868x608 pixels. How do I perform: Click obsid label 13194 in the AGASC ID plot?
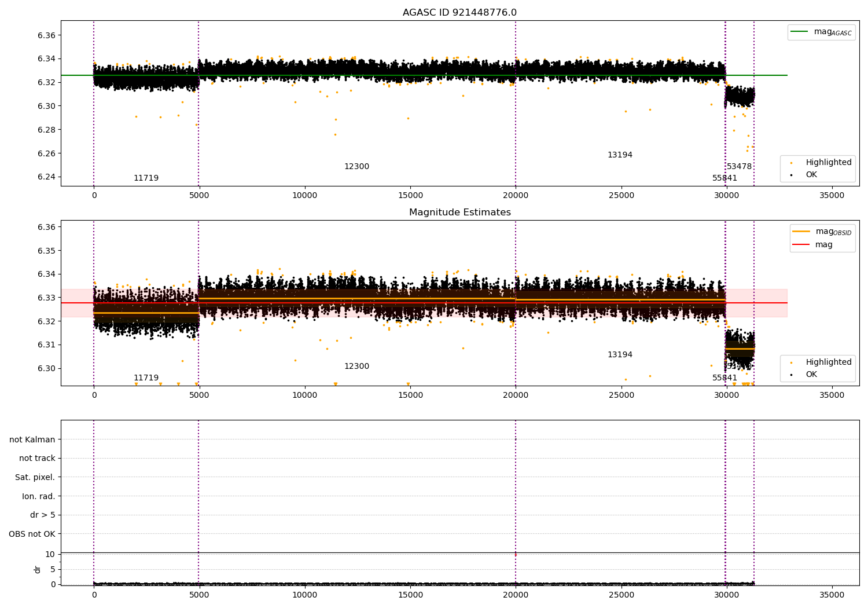(620, 155)
